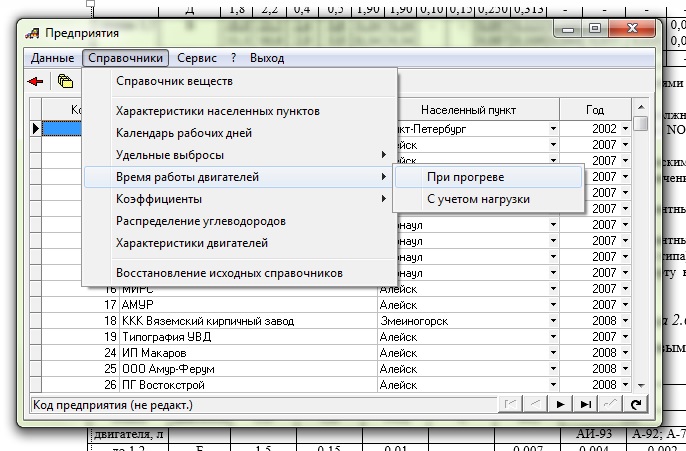
Task: Jump to last record in navigator
Action: click(585, 404)
